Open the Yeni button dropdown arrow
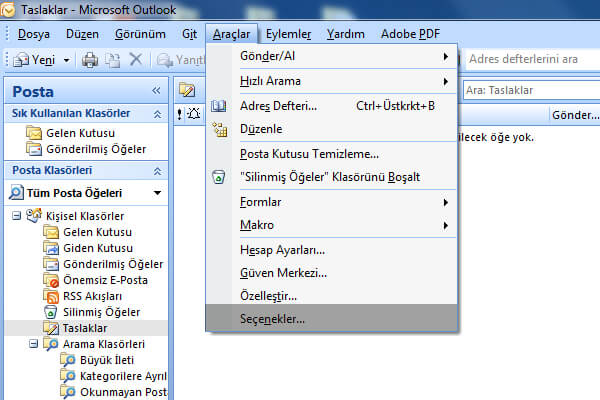This screenshot has height=400, width=600. coord(67,60)
